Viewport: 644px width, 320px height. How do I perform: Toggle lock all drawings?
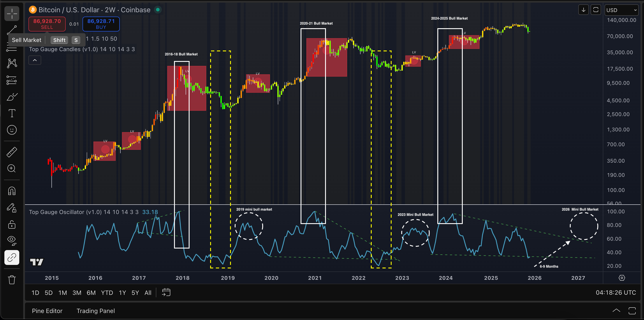12,224
